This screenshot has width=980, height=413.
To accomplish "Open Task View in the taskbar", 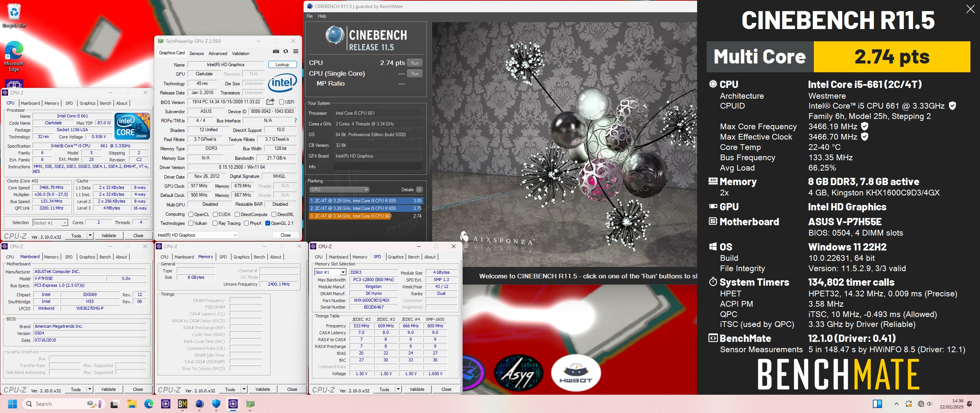I will pos(114,404).
